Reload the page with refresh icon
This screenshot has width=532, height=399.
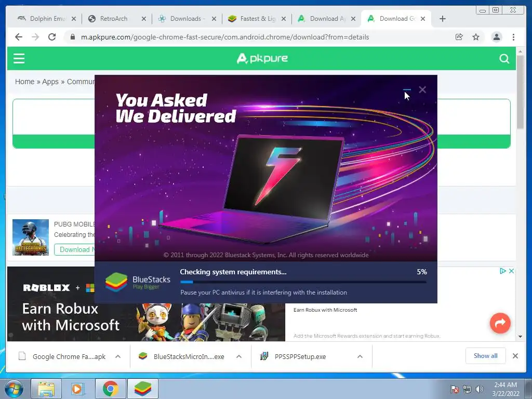pos(52,37)
